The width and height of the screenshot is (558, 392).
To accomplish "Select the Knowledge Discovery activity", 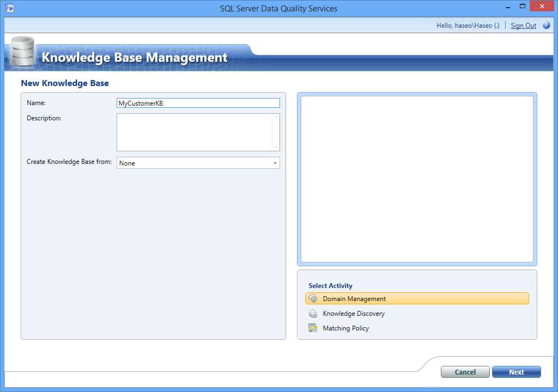I will pyautogui.click(x=417, y=314).
